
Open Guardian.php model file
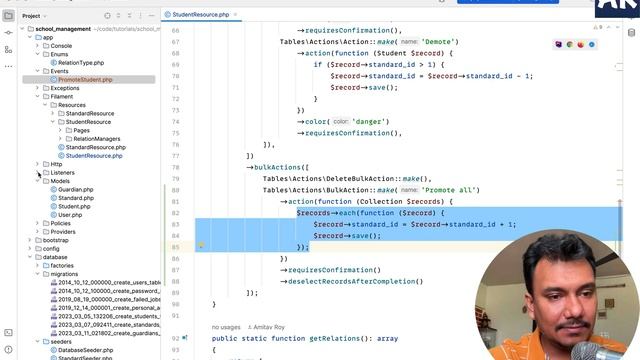tap(76, 189)
